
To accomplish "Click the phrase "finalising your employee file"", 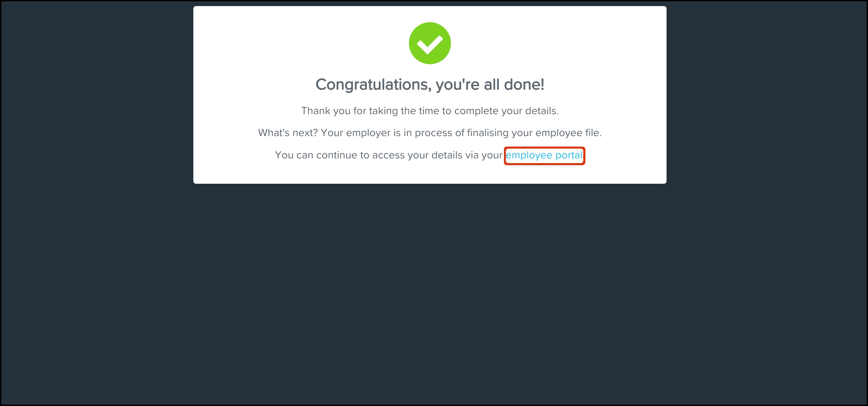I will [534, 133].
